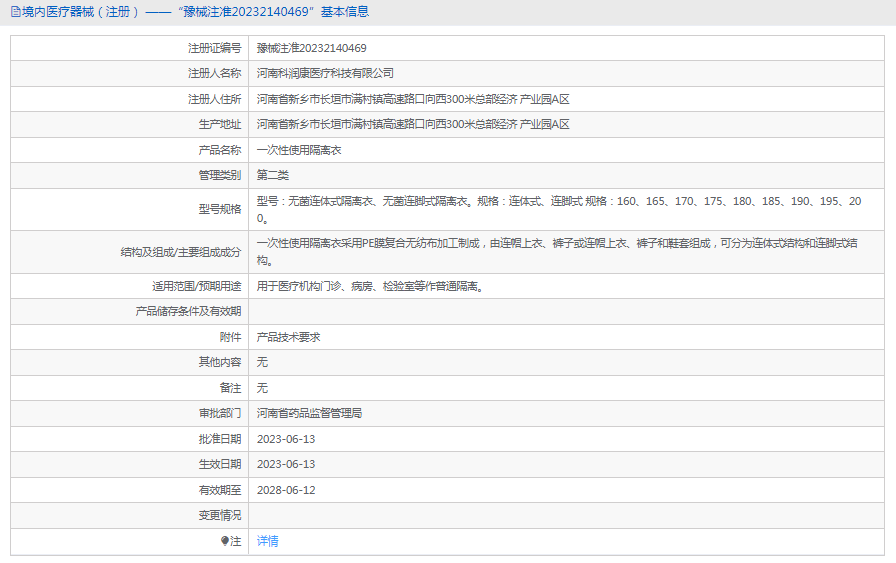The image size is (896, 563).
Task: Select approval department 河南省药品监督管理局
Action: coord(309,413)
